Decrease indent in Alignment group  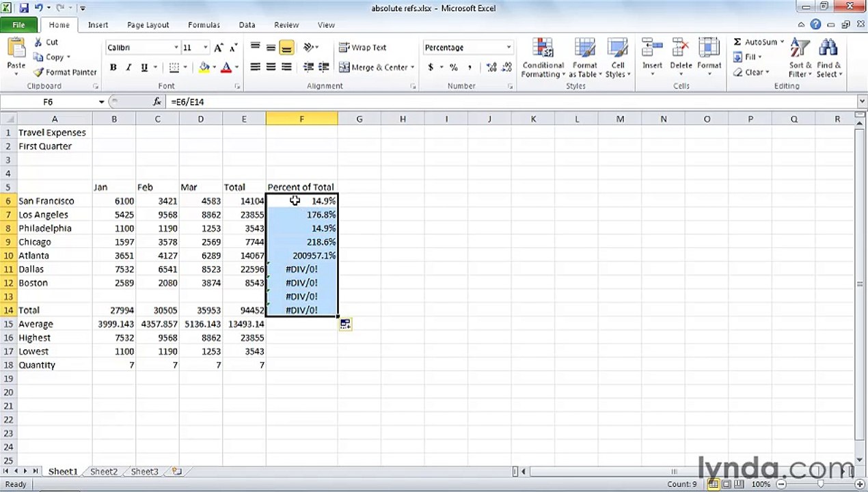308,68
